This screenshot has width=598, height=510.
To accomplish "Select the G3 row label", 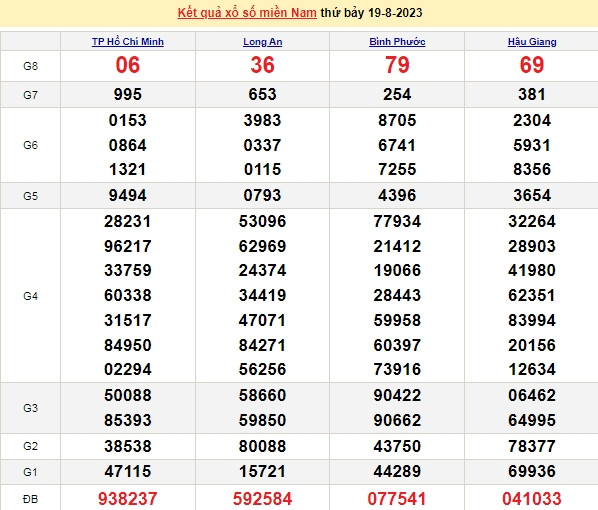I will pos(31,408).
